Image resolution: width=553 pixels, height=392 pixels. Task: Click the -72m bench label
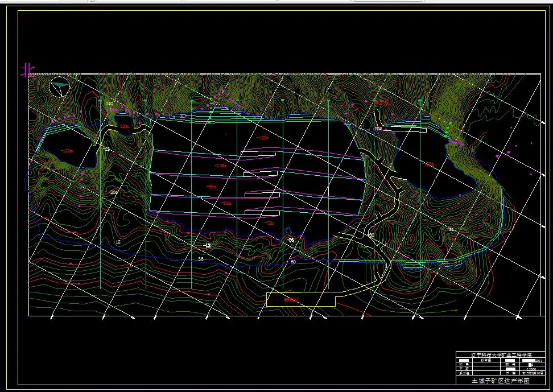pyautogui.click(x=269, y=223)
